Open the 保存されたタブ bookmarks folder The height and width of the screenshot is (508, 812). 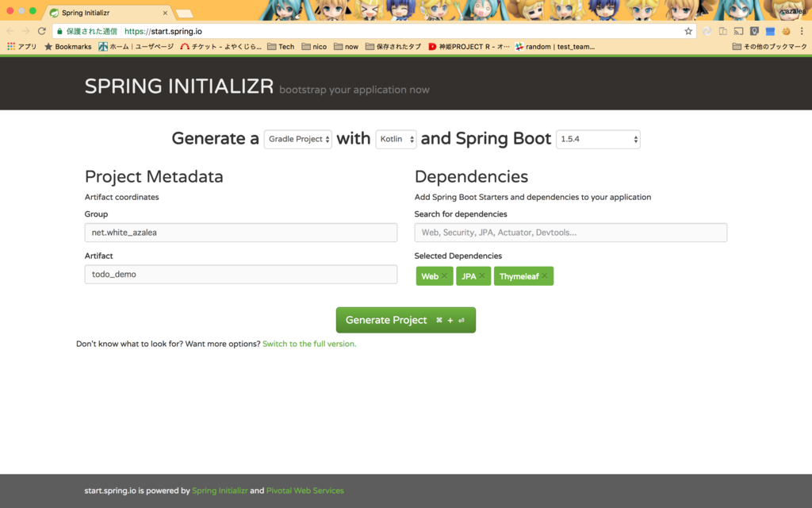point(393,47)
